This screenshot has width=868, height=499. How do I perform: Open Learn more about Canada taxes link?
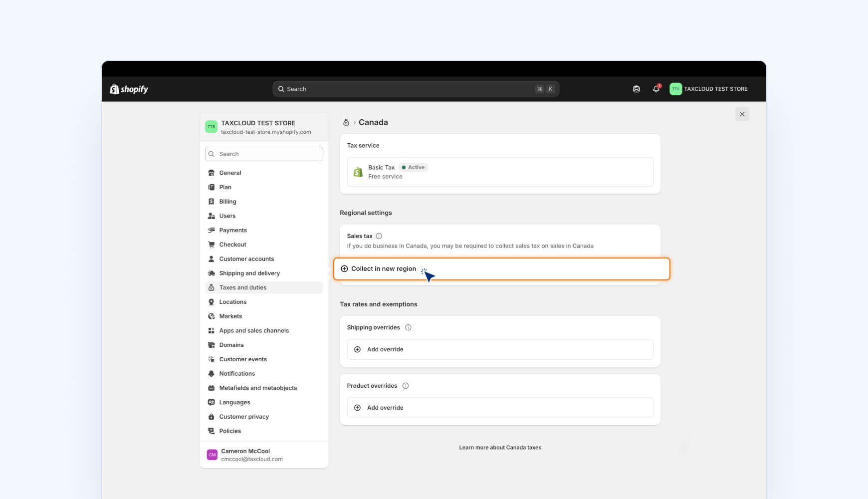click(x=500, y=448)
